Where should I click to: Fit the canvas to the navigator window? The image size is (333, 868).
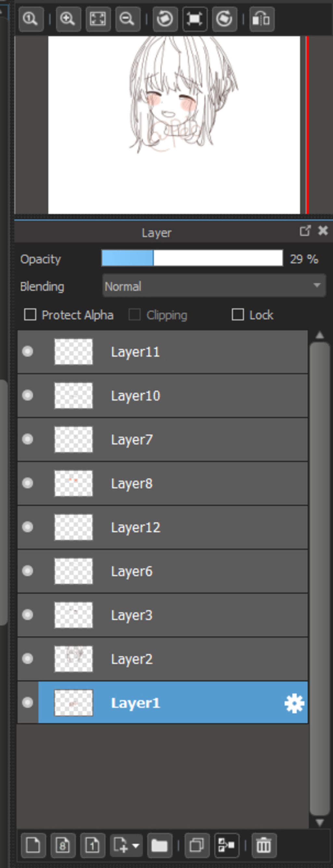pyautogui.click(x=98, y=19)
